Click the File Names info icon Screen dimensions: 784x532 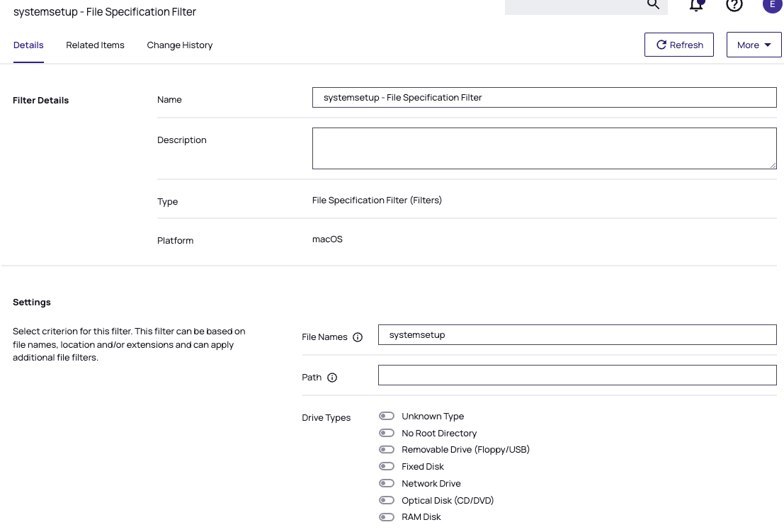358,337
